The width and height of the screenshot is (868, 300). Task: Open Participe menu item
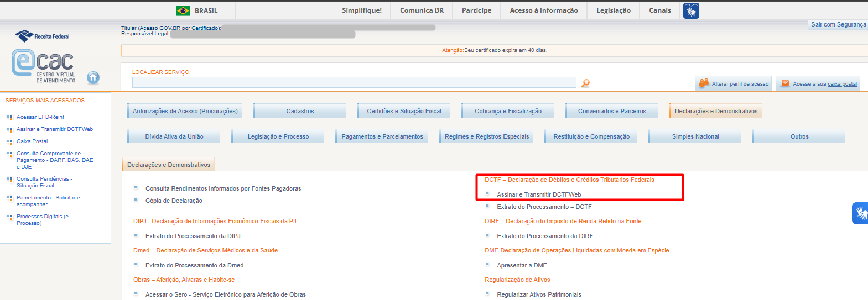pyautogui.click(x=477, y=10)
